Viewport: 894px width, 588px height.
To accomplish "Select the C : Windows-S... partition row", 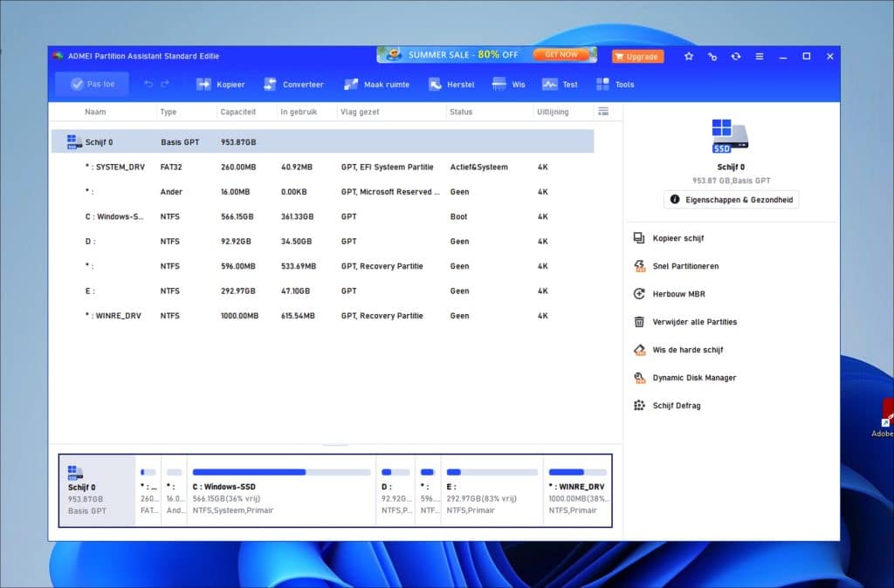I will point(323,216).
